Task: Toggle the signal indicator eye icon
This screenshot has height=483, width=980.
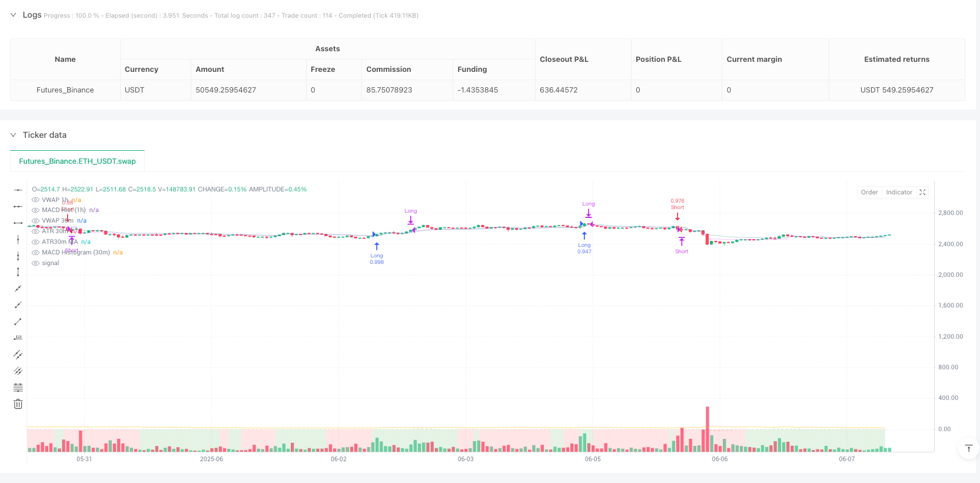Action: pyautogui.click(x=36, y=263)
